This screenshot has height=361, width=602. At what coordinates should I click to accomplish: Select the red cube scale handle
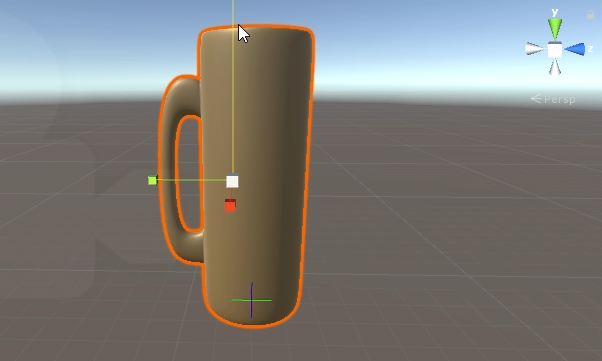point(230,205)
